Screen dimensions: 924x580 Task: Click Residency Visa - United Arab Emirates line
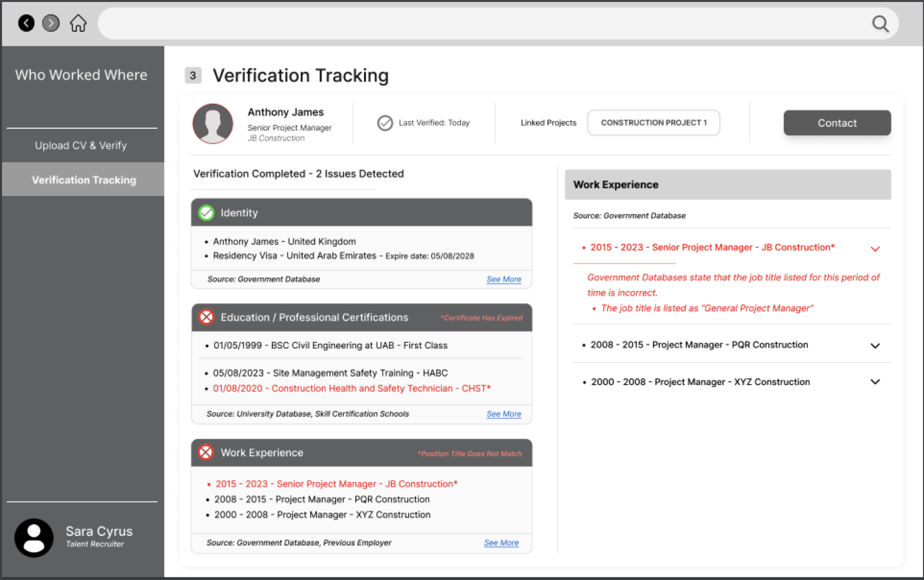[x=343, y=256]
